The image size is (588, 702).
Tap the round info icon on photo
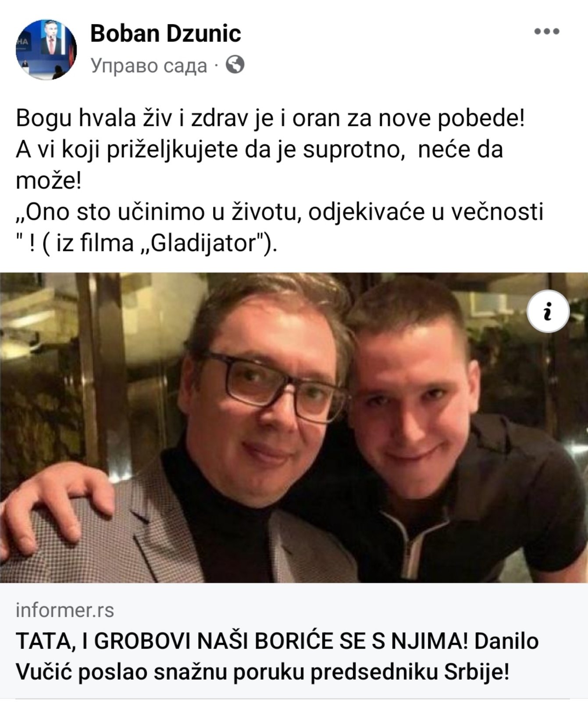pos(548,311)
